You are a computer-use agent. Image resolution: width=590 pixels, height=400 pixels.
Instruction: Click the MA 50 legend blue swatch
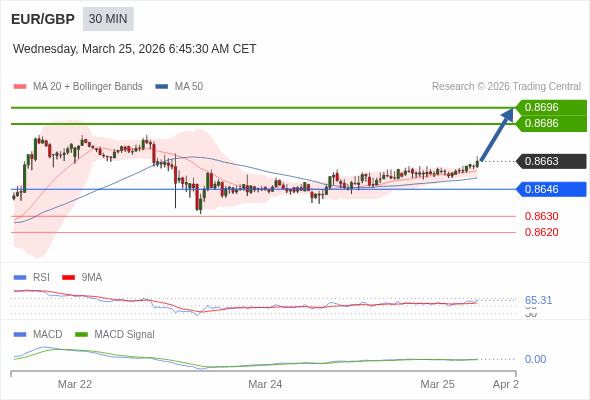pyautogui.click(x=162, y=87)
